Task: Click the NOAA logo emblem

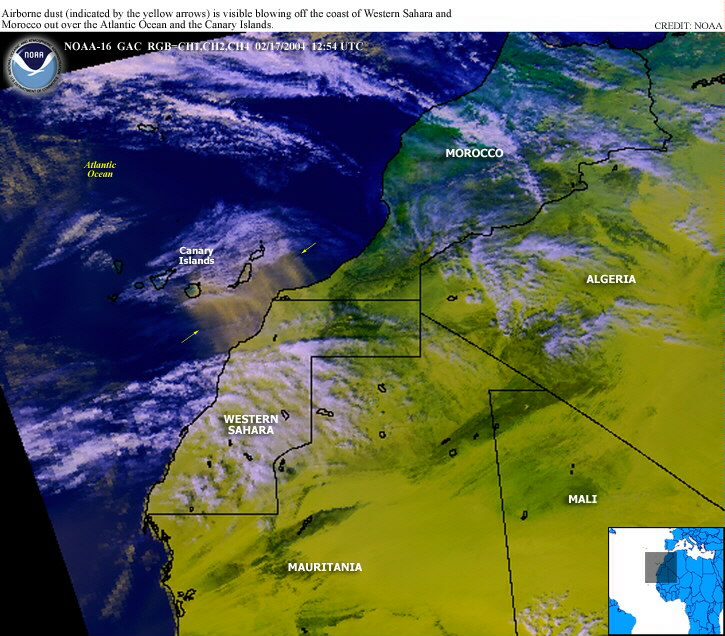Action: (33, 64)
